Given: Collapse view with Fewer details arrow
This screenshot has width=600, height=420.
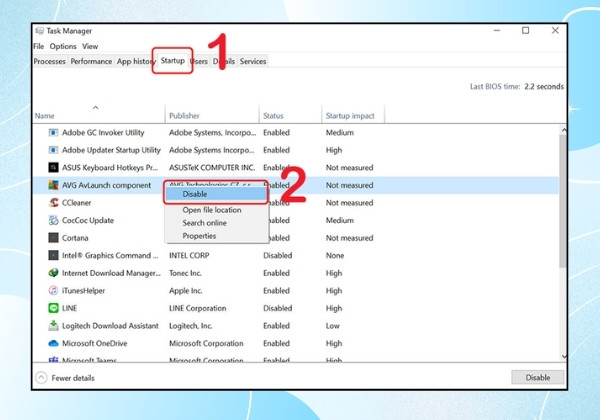Looking at the screenshot, I should tap(41, 378).
